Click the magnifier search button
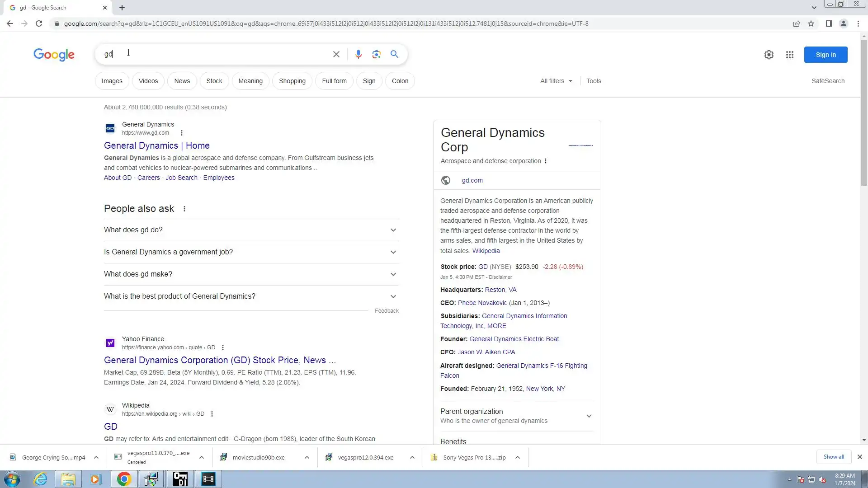 pyautogui.click(x=394, y=54)
